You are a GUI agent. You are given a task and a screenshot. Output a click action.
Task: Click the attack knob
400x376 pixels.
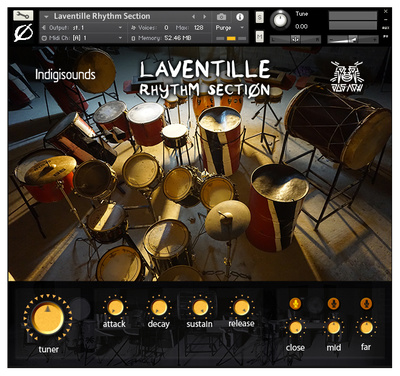click(115, 307)
